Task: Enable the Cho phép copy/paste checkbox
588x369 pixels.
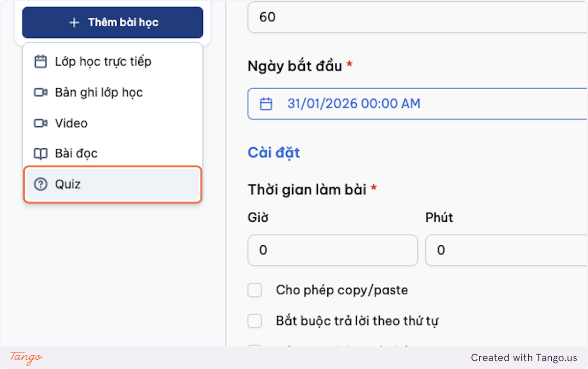Action: tap(254, 290)
